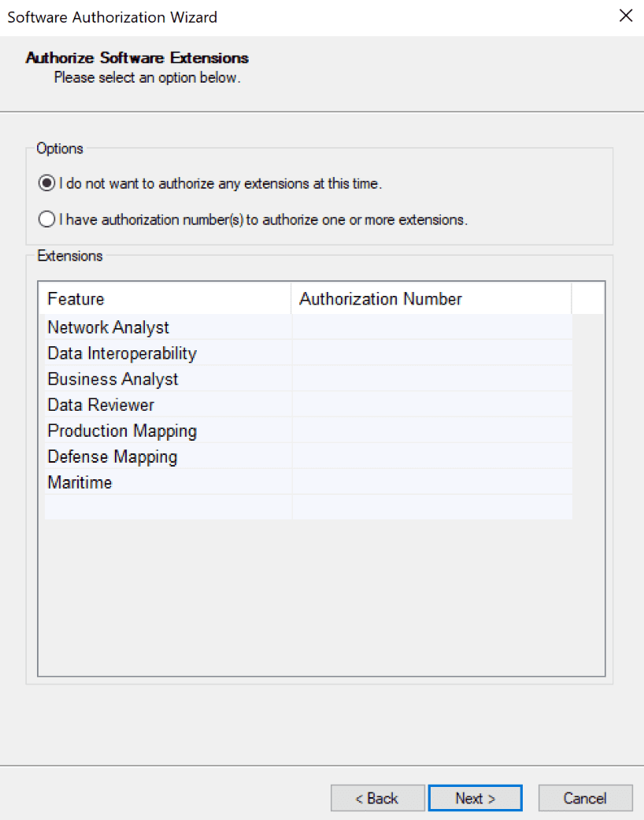Click the authorization number cell for Data Reviewer
Screen dimensions: 644x820
point(431,404)
